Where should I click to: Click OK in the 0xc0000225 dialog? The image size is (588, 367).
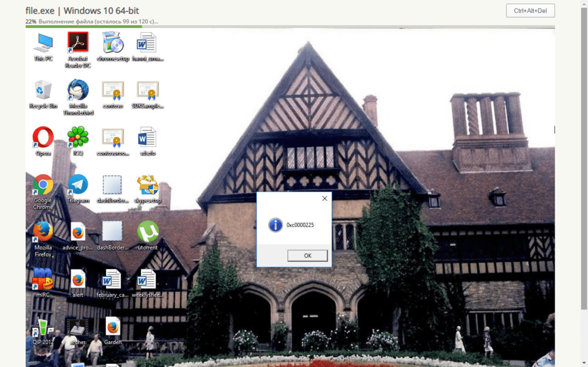pos(307,256)
